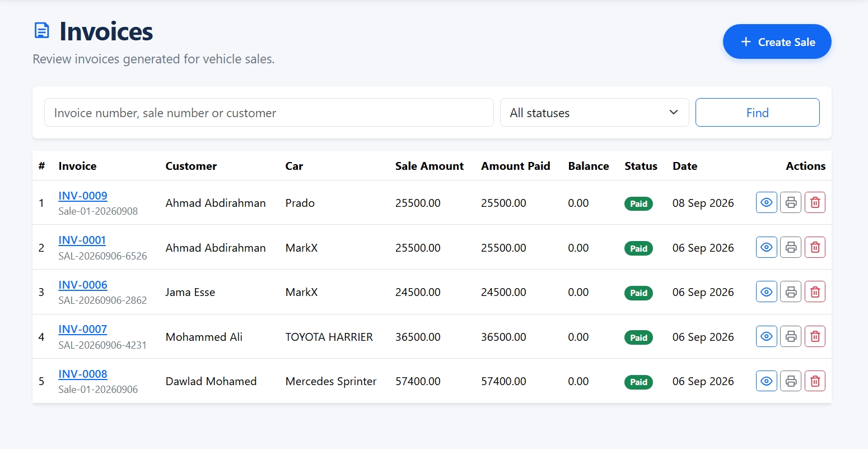The image size is (868, 449).
Task: Click the Sale Amount column header
Action: point(430,166)
